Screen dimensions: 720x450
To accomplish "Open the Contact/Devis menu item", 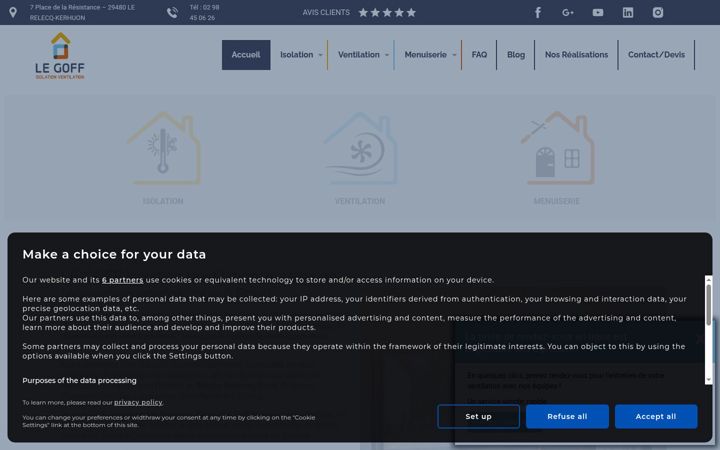I will point(656,55).
